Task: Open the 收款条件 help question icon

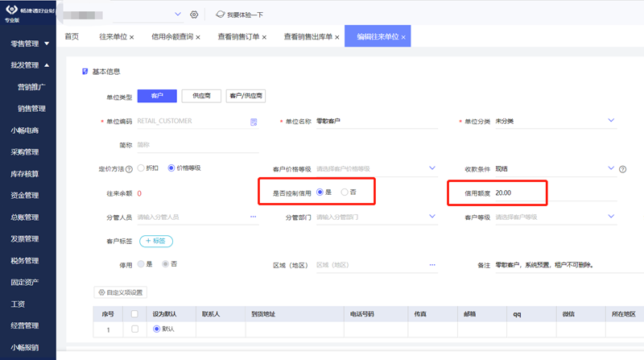Action: 622,169
